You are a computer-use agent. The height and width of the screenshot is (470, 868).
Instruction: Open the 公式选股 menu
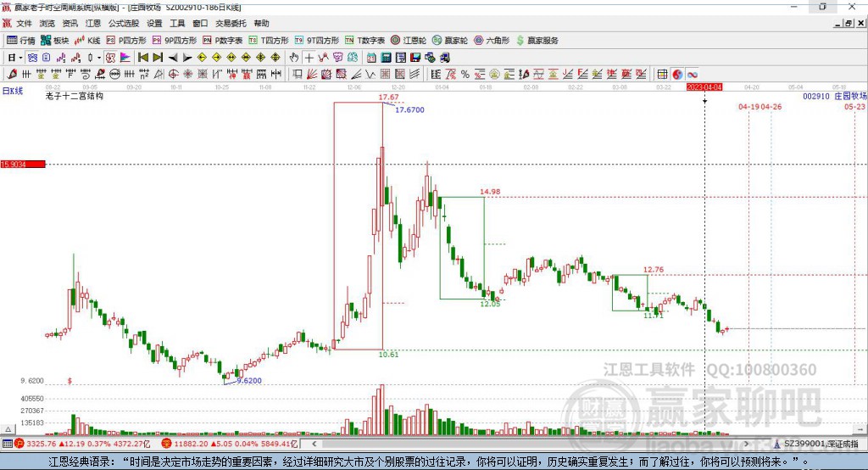[124, 23]
